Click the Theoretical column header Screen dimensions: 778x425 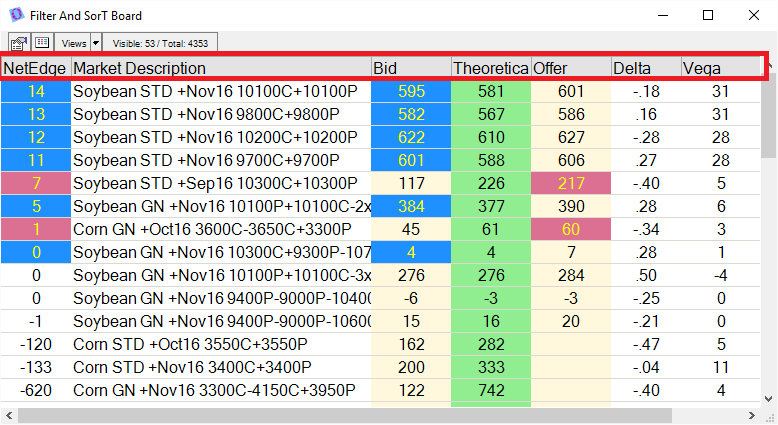click(x=490, y=68)
